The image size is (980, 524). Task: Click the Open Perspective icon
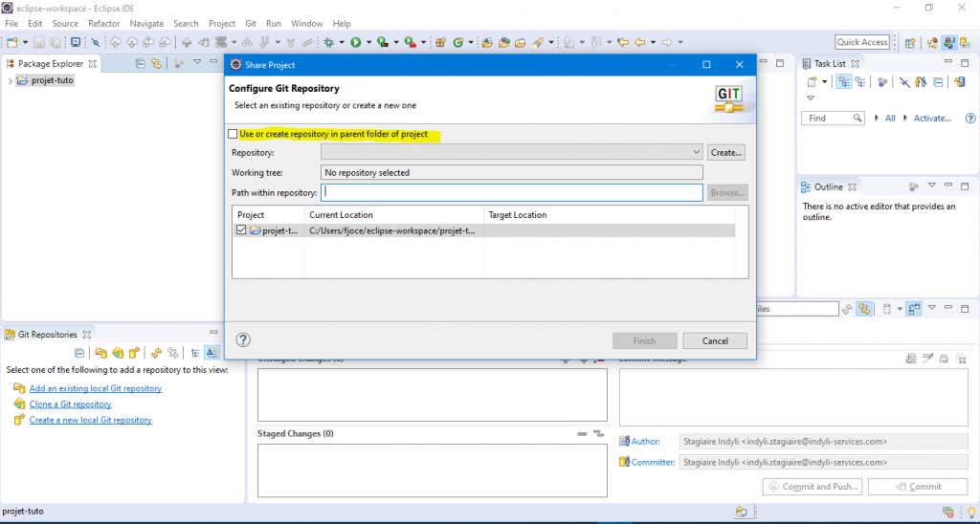click(x=911, y=42)
